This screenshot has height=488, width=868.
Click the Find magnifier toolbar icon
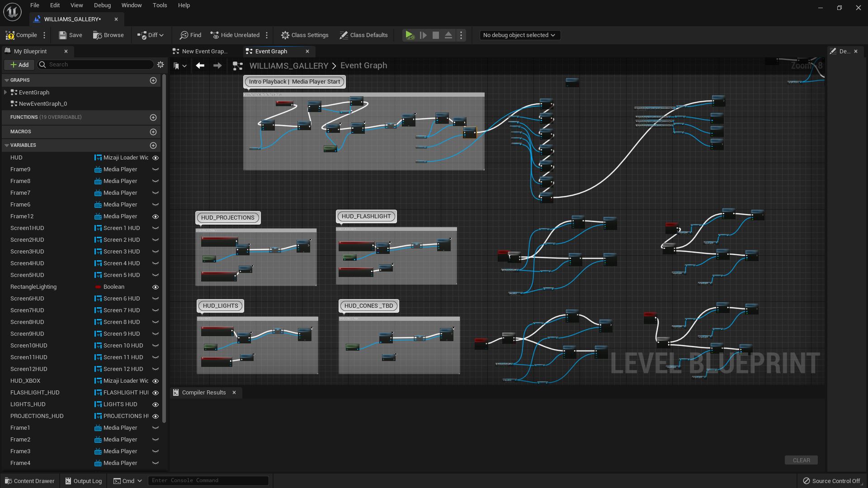coord(184,35)
